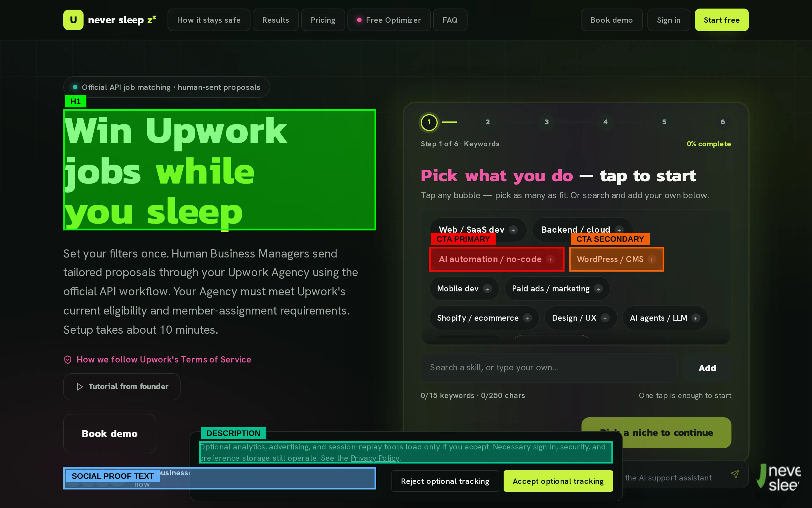This screenshot has width=812, height=508.
Task: Click plus icon on Shopify / ecommerce
Action: (527, 318)
